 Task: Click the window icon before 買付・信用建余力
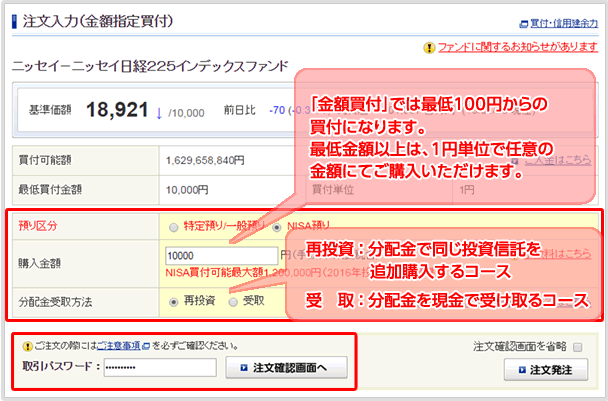(524, 24)
